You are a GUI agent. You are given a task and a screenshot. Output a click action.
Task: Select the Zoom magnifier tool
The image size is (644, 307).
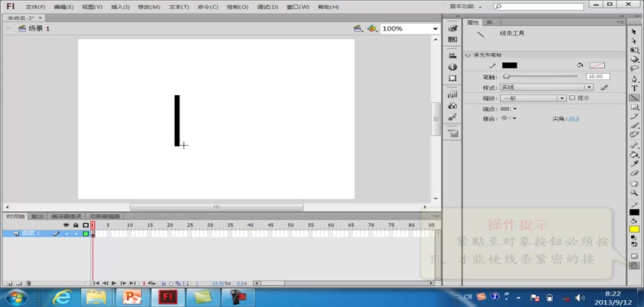(635, 193)
